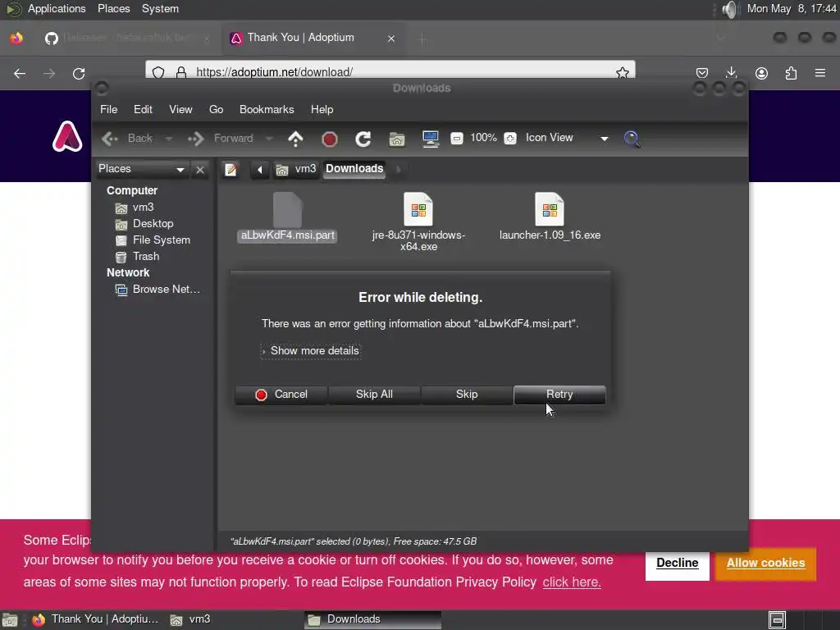Click Firefox address bar URL

pos(274,72)
